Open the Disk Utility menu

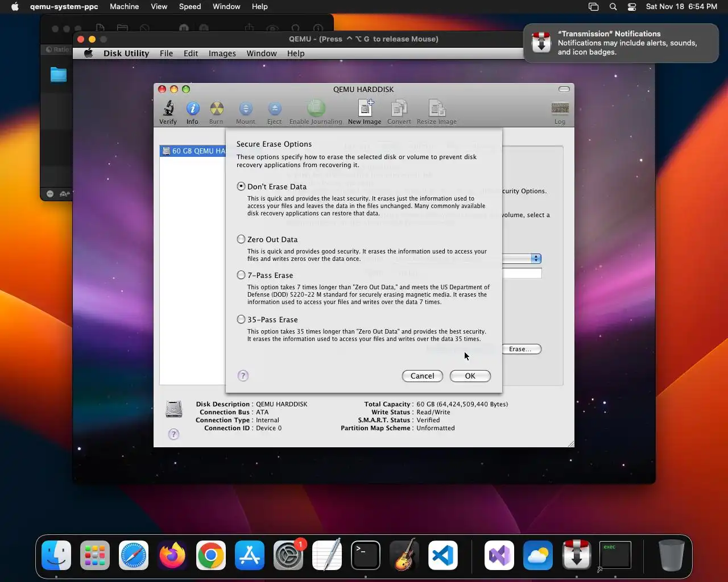click(x=126, y=53)
